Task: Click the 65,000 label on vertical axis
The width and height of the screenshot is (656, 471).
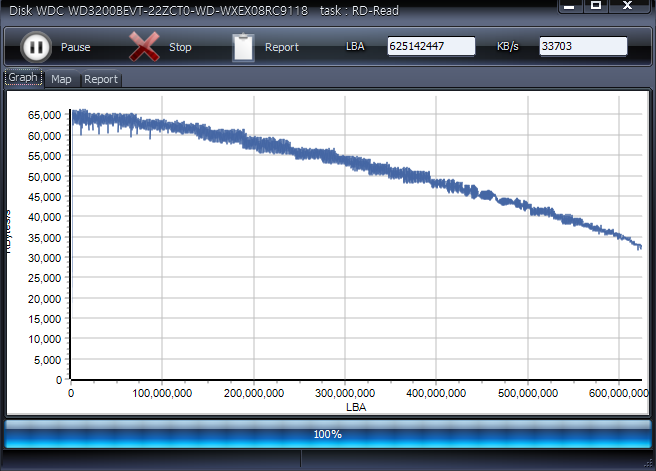Action: [x=44, y=115]
